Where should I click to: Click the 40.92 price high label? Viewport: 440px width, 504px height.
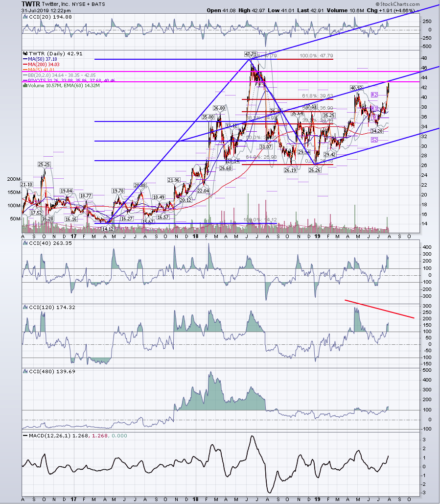click(x=356, y=88)
